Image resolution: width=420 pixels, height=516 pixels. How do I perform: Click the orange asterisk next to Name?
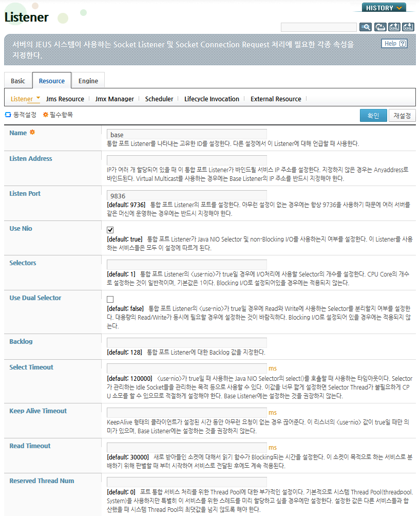point(32,132)
